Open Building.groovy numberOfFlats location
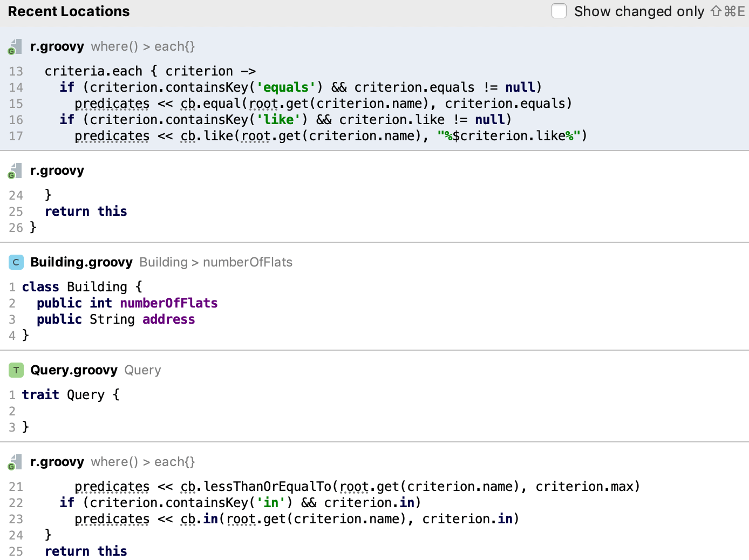Image resolution: width=749 pixels, height=560 pixels. coord(161,262)
